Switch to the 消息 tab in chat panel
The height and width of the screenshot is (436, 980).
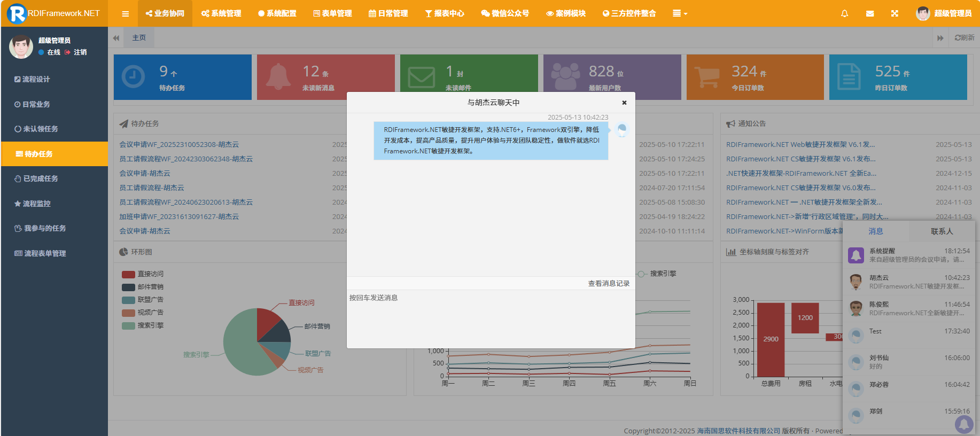coord(876,231)
